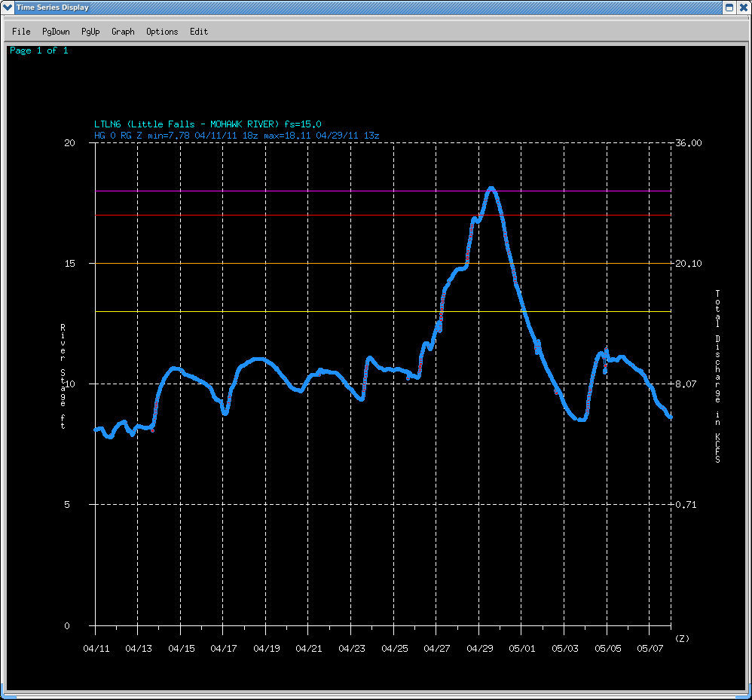Open the window menu icon in title bar
The image size is (752, 700).
coord(8,8)
